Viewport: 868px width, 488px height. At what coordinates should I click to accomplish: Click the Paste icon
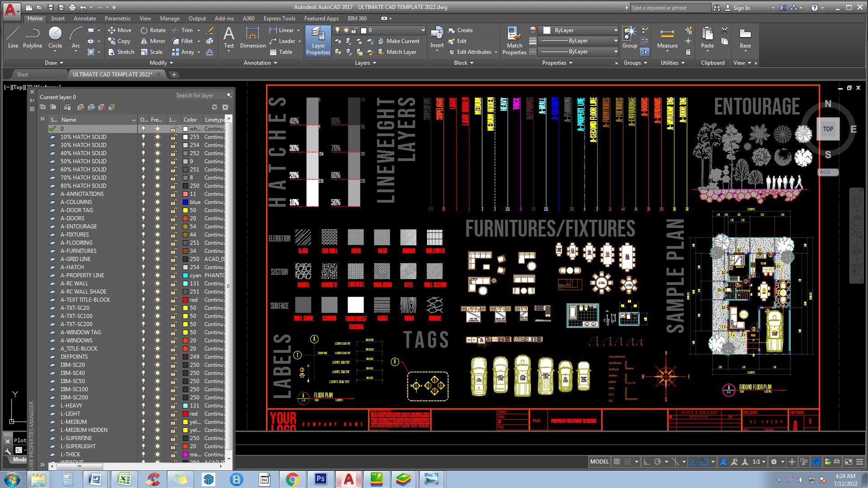tap(707, 37)
